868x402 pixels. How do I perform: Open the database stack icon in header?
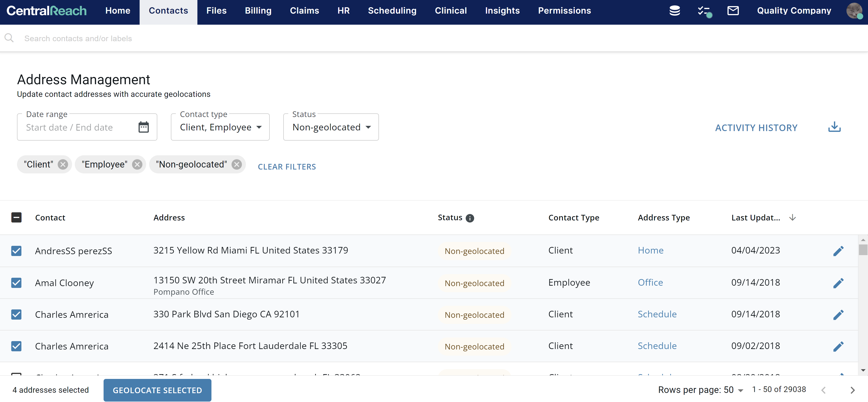pos(674,11)
